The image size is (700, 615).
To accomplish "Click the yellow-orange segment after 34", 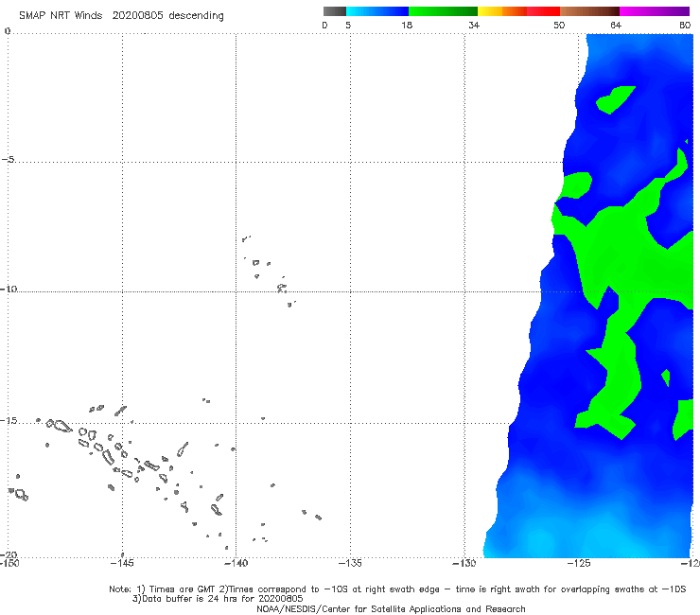I will pyautogui.click(x=502, y=11).
